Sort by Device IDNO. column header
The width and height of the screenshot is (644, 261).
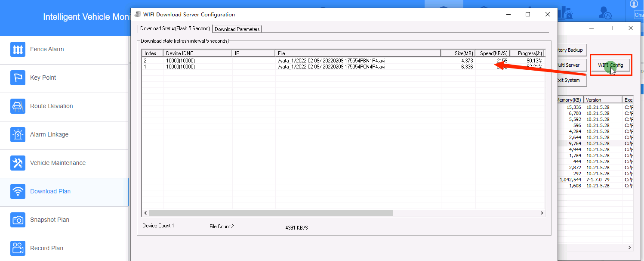[198, 53]
